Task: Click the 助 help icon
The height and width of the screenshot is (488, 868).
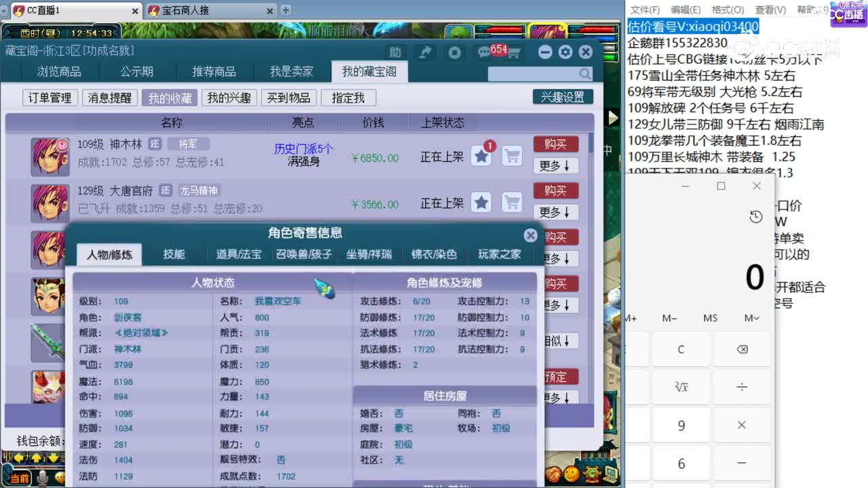Action: coord(395,52)
